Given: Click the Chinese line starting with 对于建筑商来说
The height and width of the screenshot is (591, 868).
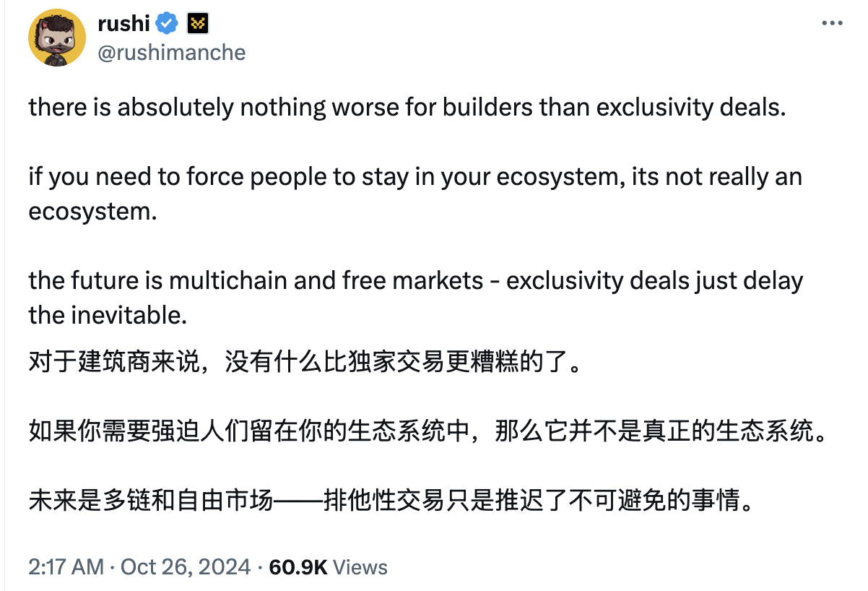Looking at the screenshot, I should 305,361.
